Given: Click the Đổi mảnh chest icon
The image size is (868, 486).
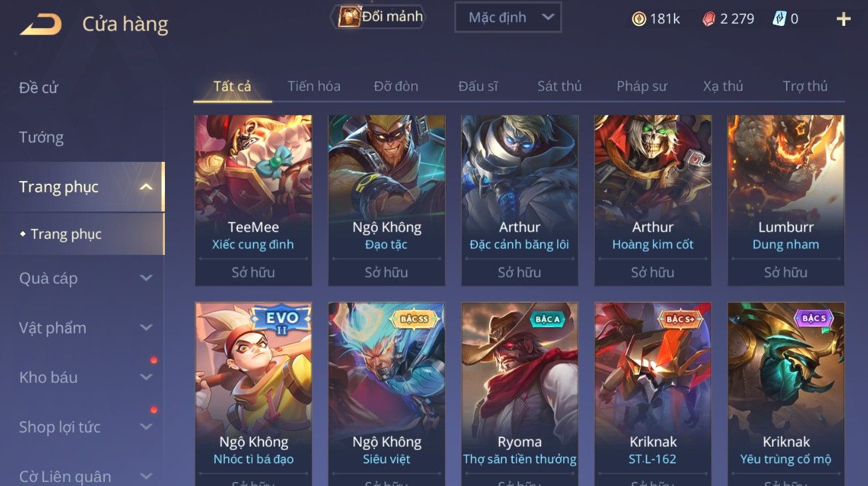Looking at the screenshot, I should pos(349,17).
